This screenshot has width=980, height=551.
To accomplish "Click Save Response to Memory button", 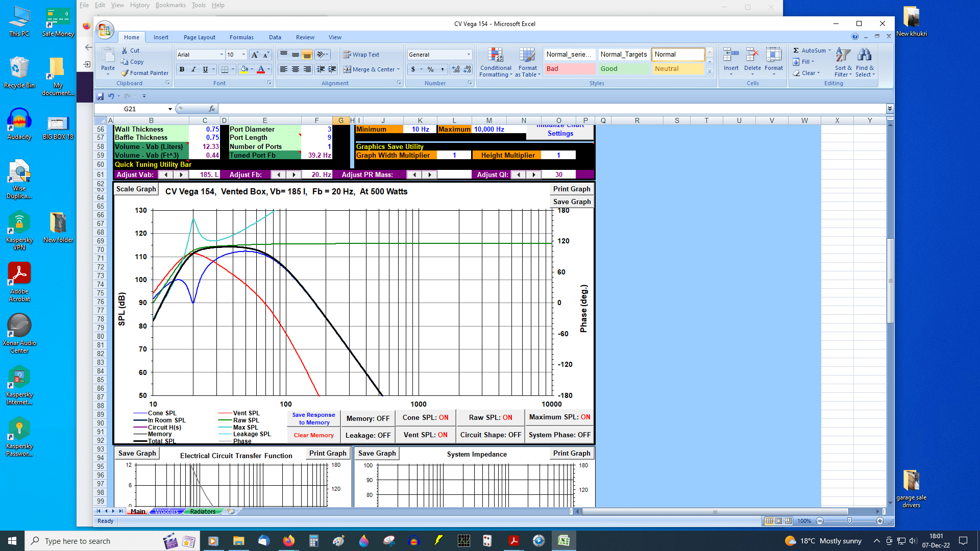I will pyautogui.click(x=313, y=419).
